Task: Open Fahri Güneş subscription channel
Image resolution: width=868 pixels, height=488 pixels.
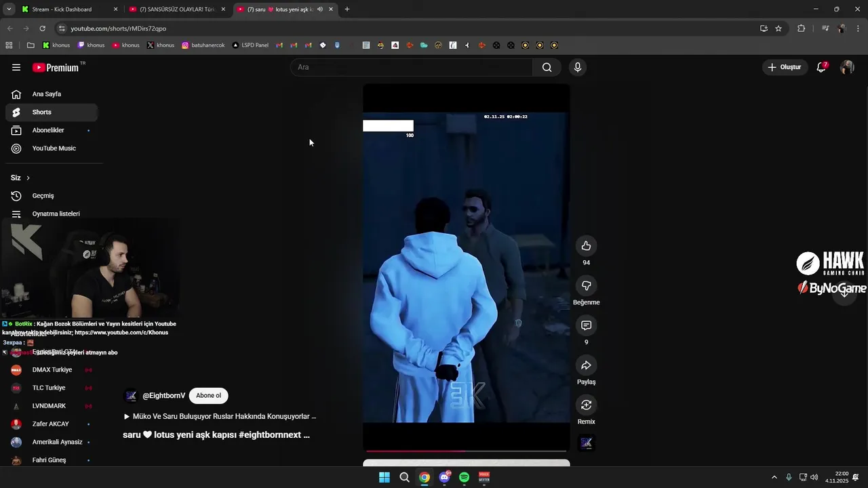Action: [52, 460]
